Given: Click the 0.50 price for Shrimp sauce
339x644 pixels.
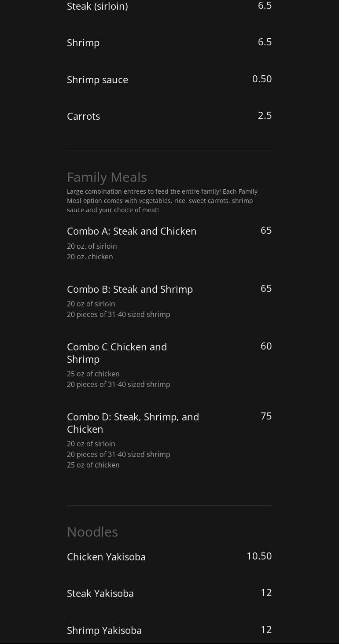Looking at the screenshot, I should 262,79.
